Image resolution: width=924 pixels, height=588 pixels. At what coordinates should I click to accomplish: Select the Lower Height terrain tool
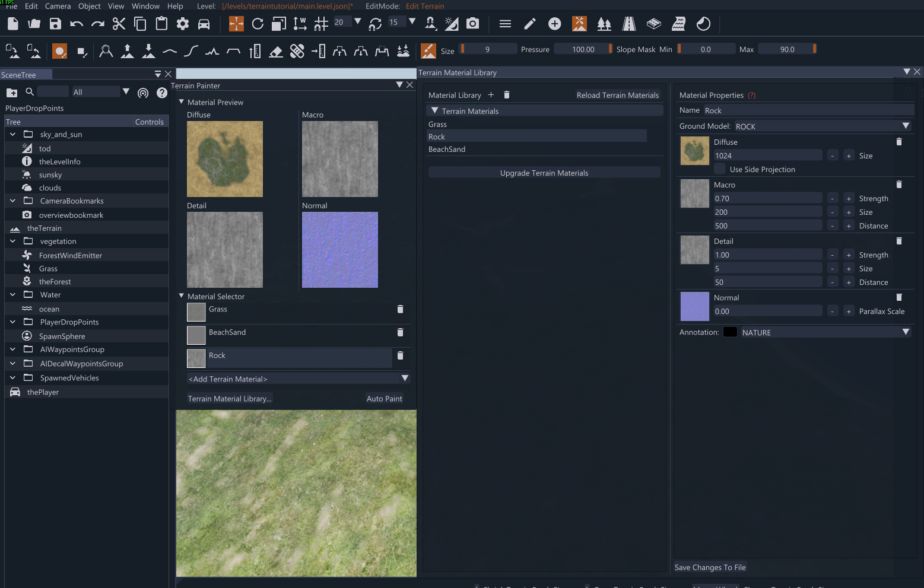click(148, 52)
